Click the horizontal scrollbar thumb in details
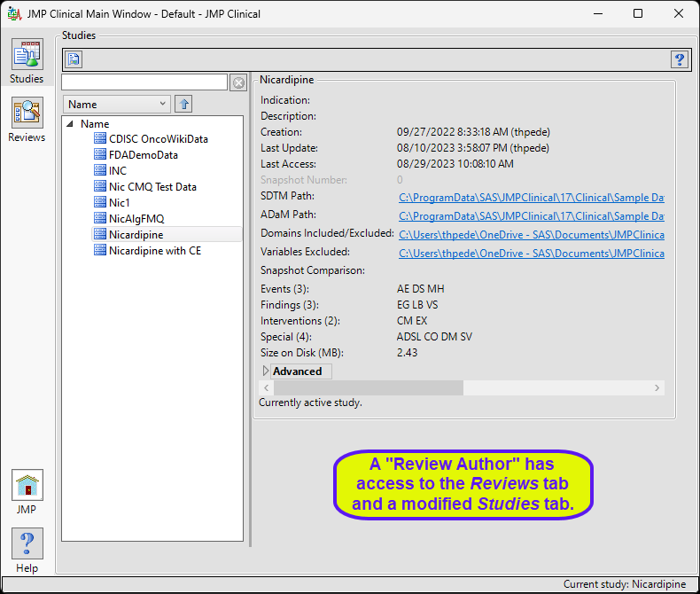700x594 pixels. point(369,387)
